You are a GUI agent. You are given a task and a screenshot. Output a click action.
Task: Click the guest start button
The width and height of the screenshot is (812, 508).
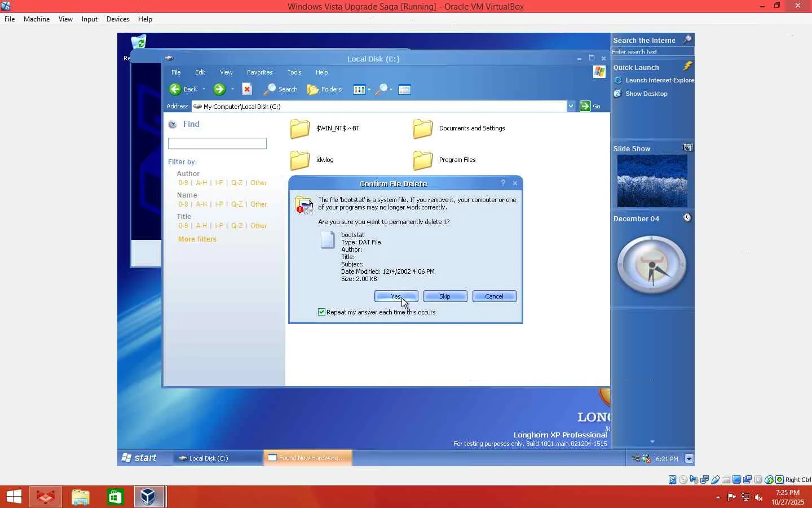click(139, 458)
